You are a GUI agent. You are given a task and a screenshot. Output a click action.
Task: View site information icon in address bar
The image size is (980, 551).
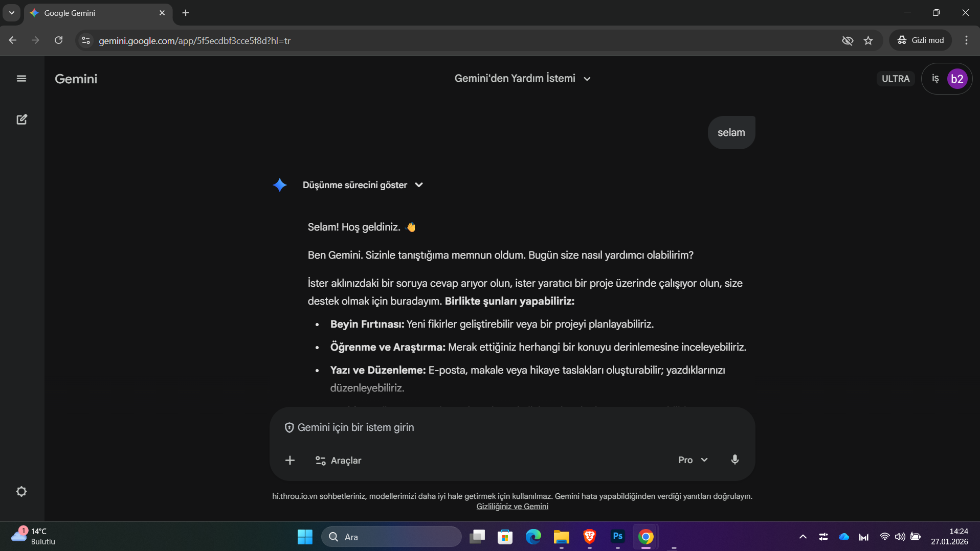pos(86,40)
